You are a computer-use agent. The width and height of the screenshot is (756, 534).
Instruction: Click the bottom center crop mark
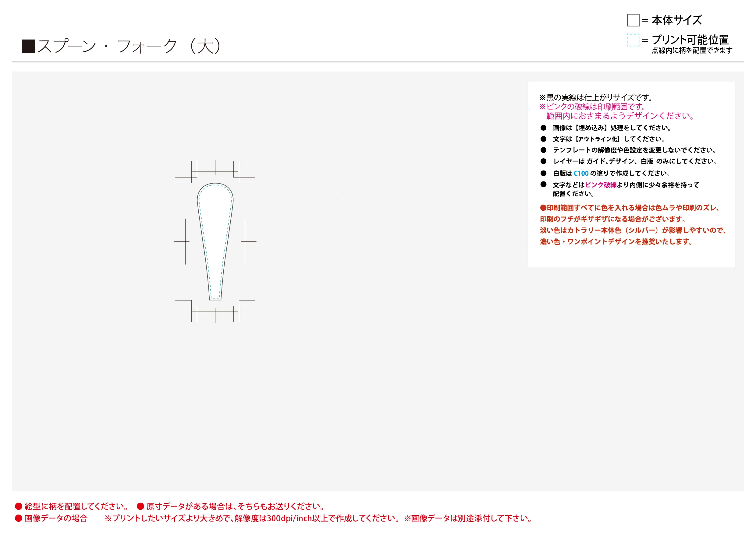[215, 315]
